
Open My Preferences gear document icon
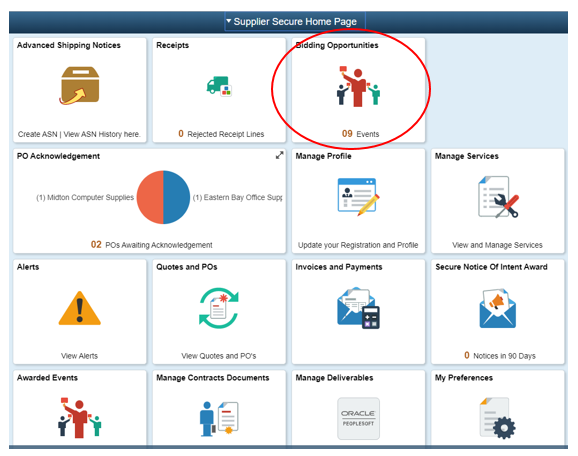tap(498, 418)
